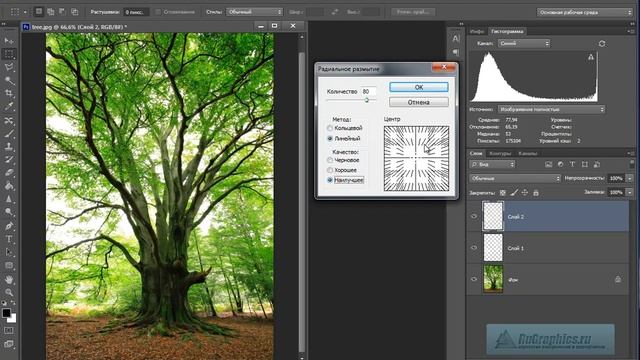
Task: Open the Непрозрачность opacity arrow
Action: click(x=630, y=178)
